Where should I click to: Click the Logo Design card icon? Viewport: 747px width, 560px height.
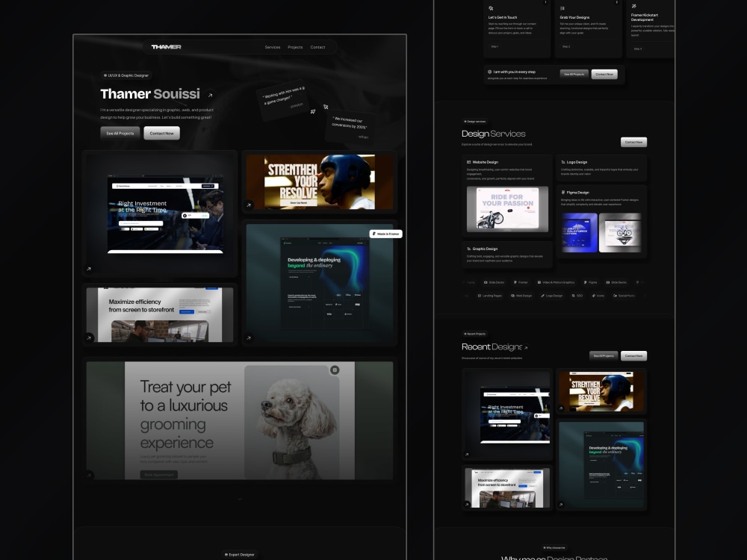coord(563,162)
